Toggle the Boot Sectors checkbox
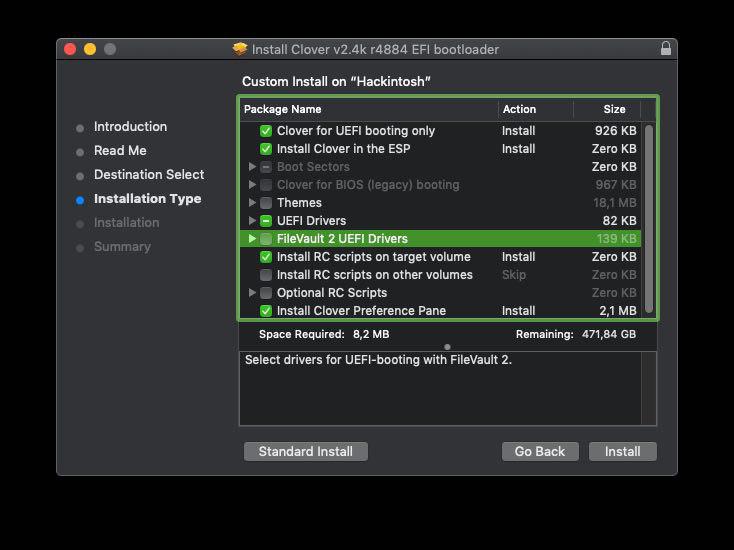The image size is (734, 550). click(x=266, y=167)
